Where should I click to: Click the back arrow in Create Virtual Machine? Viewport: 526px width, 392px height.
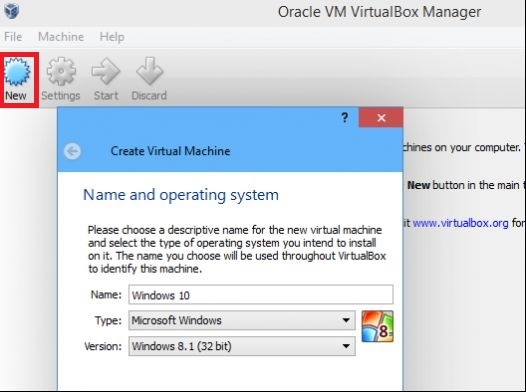pyautogui.click(x=72, y=151)
